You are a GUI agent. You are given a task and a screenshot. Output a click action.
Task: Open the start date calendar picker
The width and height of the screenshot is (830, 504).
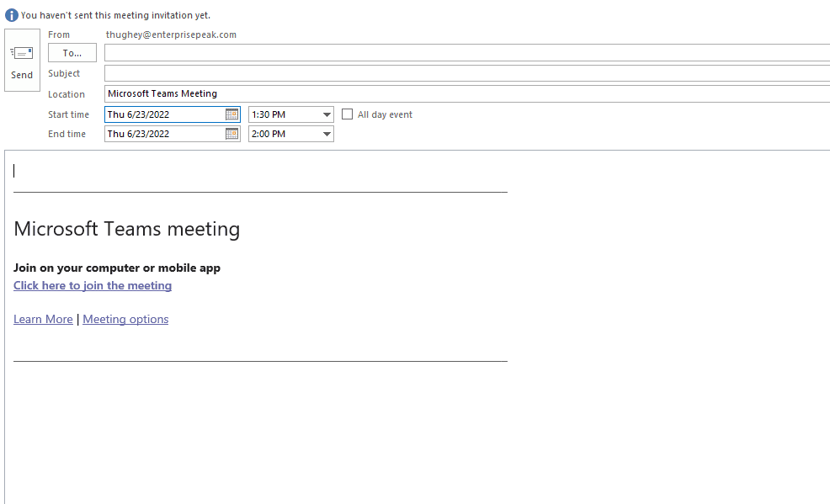231,114
